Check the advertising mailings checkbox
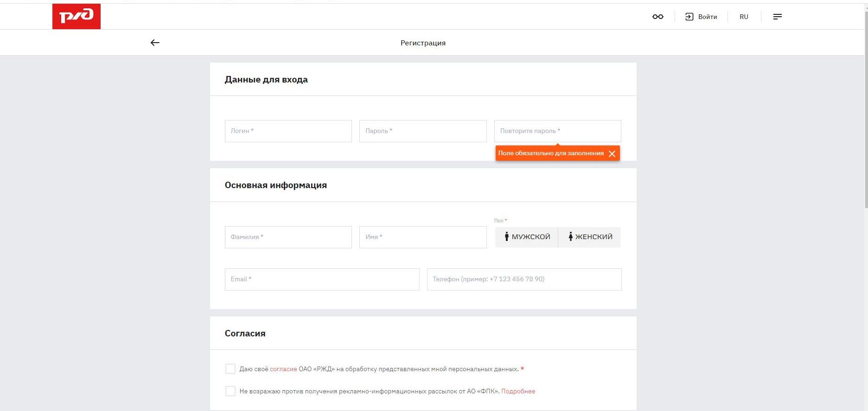Viewport: 868px width, 411px height. (230, 391)
